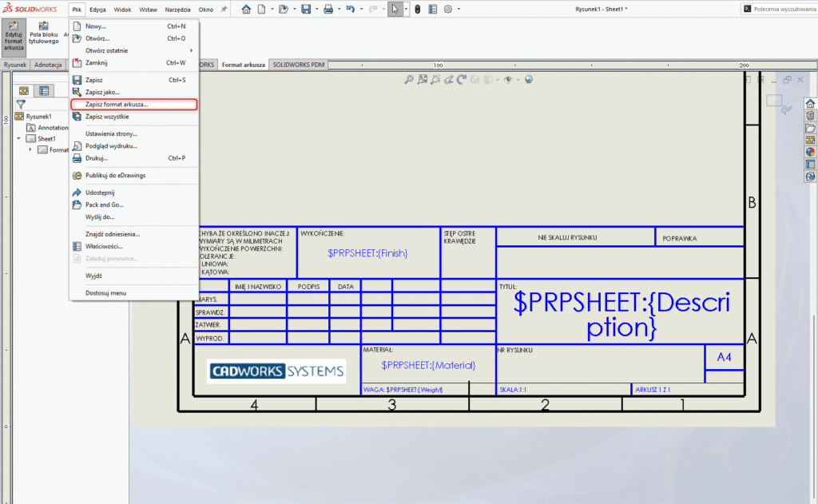This screenshot has width=818, height=504.
Task: Open the Appearances color ball icon in task pane
Action: coord(810,152)
